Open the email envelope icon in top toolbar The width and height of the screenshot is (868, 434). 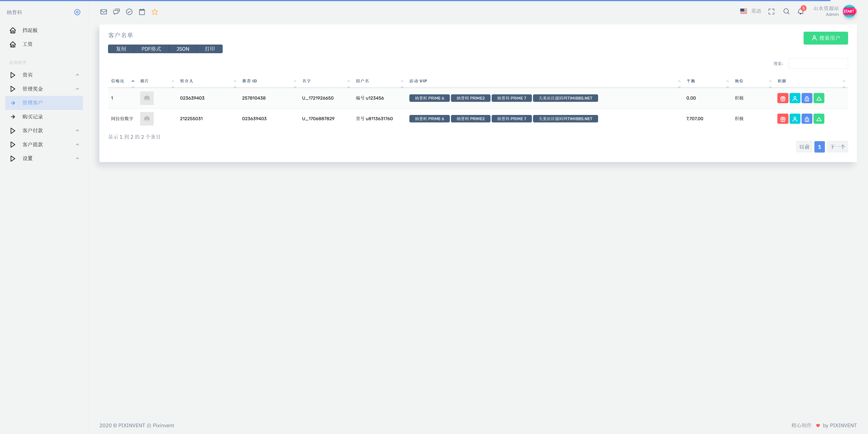pyautogui.click(x=104, y=12)
